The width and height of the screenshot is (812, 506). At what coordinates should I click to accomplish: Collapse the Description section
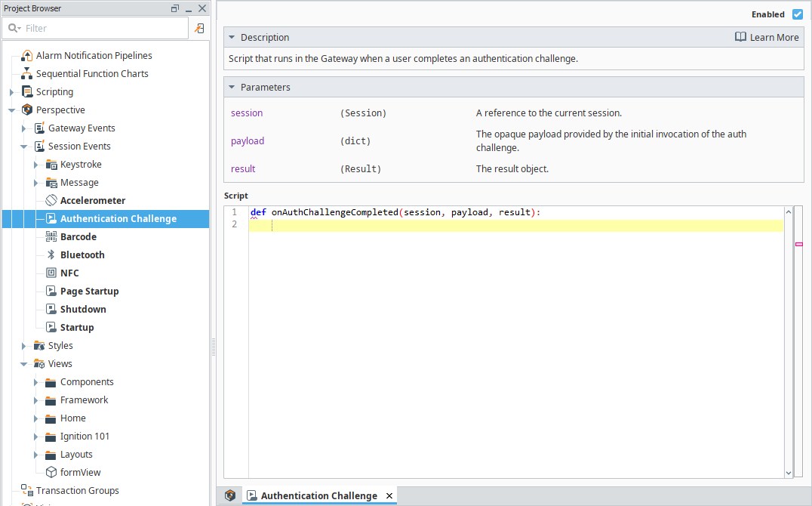(x=232, y=37)
